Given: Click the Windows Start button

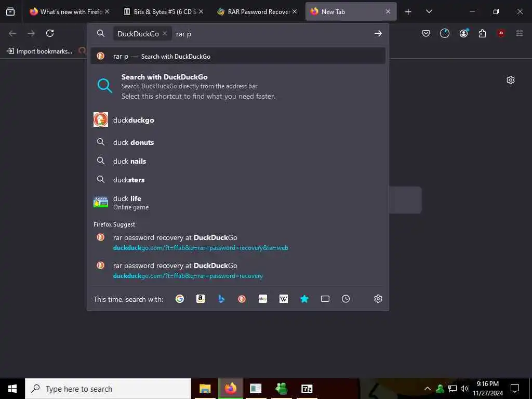Looking at the screenshot, I should (x=12, y=389).
